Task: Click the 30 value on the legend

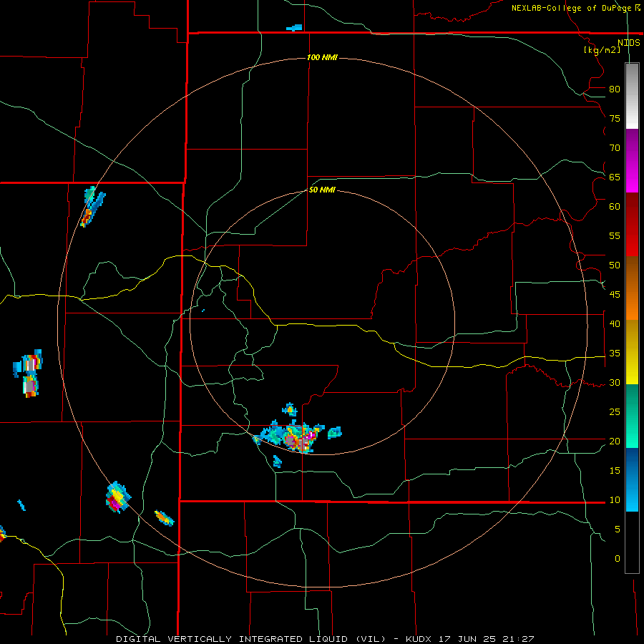Action: coord(615,382)
